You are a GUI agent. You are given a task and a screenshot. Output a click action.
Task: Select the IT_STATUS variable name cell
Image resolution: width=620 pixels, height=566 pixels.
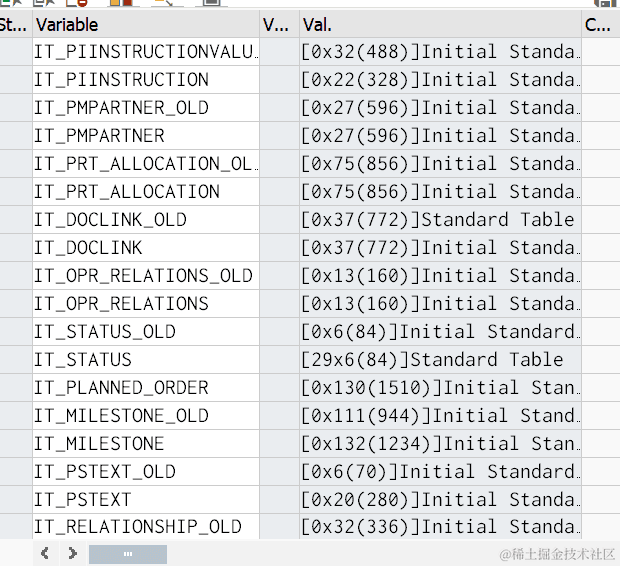146,360
